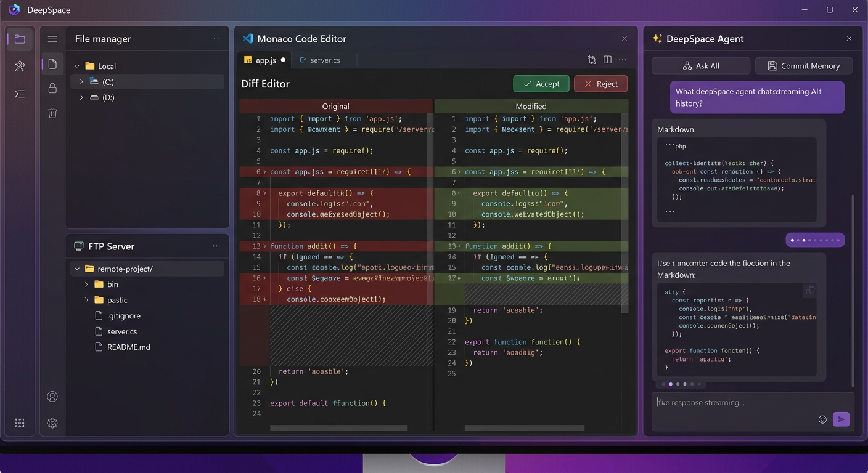The width and height of the screenshot is (868, 473).
Task: Expand the (C:) drive
Action: [x=81, y=81]
